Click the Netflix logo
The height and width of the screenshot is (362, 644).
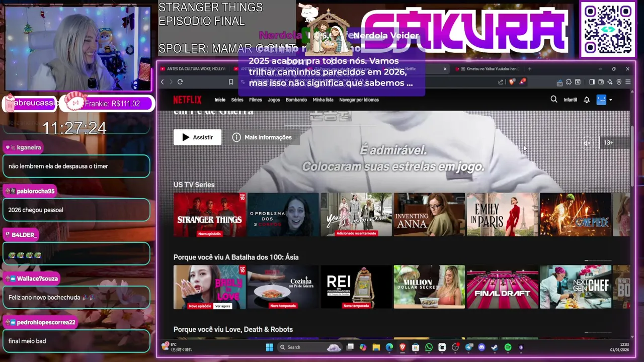pyautogui.click(x=187, y=100)
